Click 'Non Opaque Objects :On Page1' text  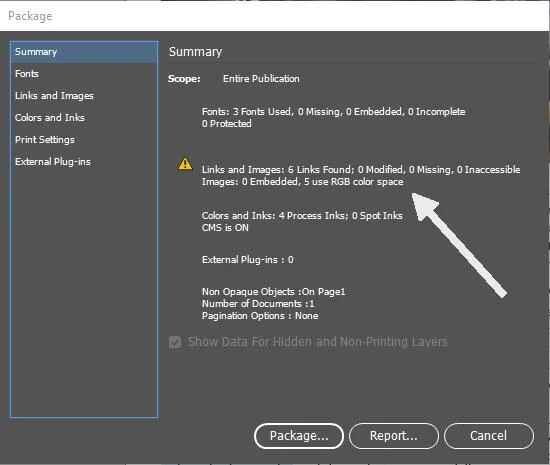point(274,292)
